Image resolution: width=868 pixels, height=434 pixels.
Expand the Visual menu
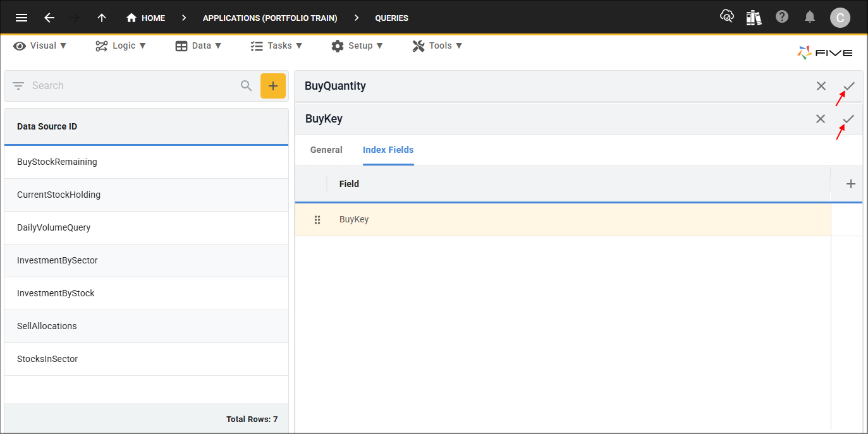pos(40,45)
